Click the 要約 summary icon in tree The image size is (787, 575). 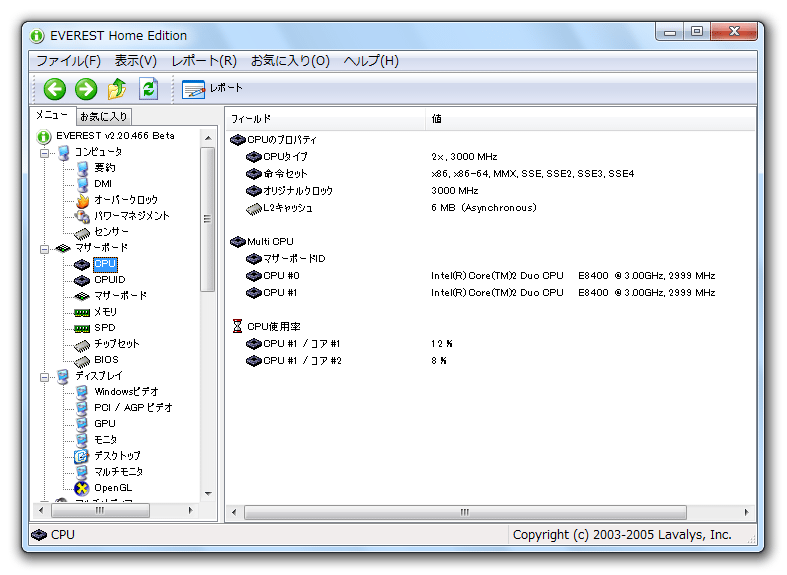click(82, 168)
